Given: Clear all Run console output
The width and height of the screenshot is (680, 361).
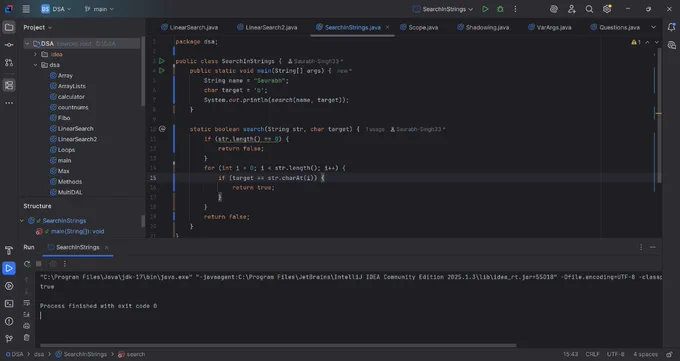Looking at the screenshot, I should (x=26, y=337).
